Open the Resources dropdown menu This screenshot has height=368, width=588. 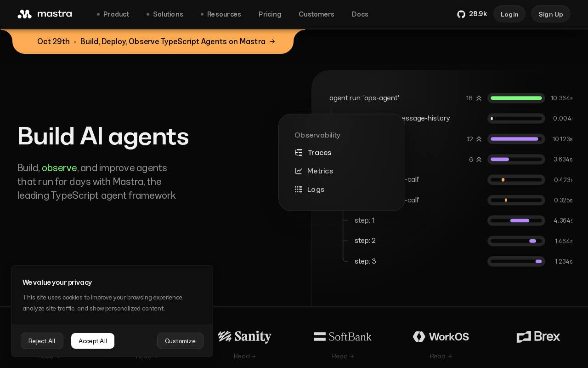pos(220,14)
